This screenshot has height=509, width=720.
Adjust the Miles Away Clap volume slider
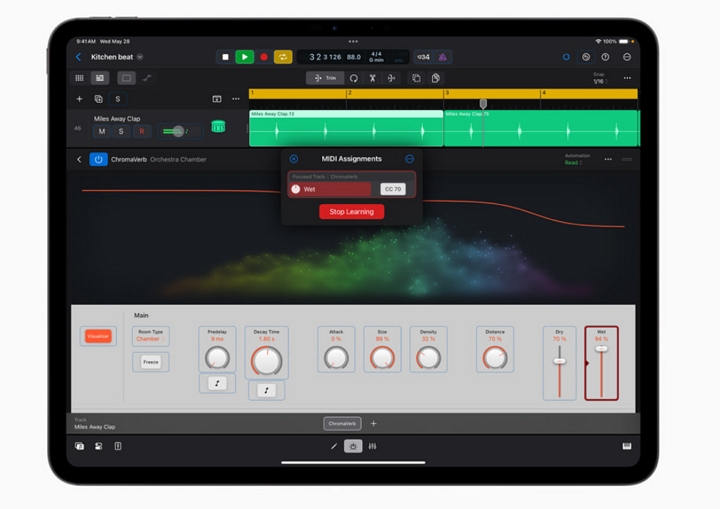coord(179,131)
